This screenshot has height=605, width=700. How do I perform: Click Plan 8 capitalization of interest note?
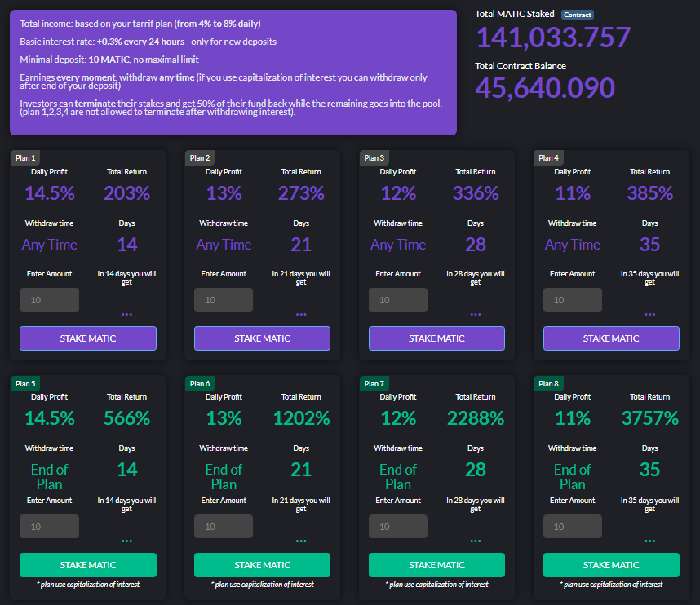tap(611, 585)
